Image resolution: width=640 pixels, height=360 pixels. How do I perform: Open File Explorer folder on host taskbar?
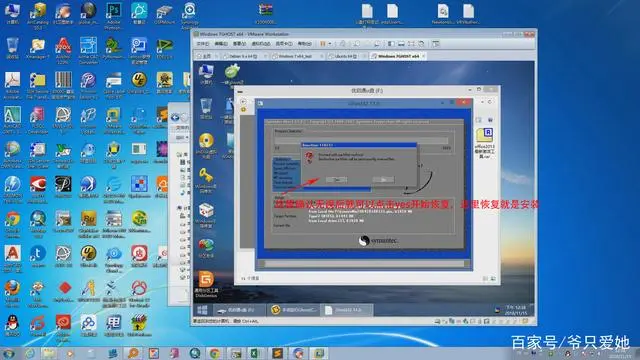coord(49,353)
